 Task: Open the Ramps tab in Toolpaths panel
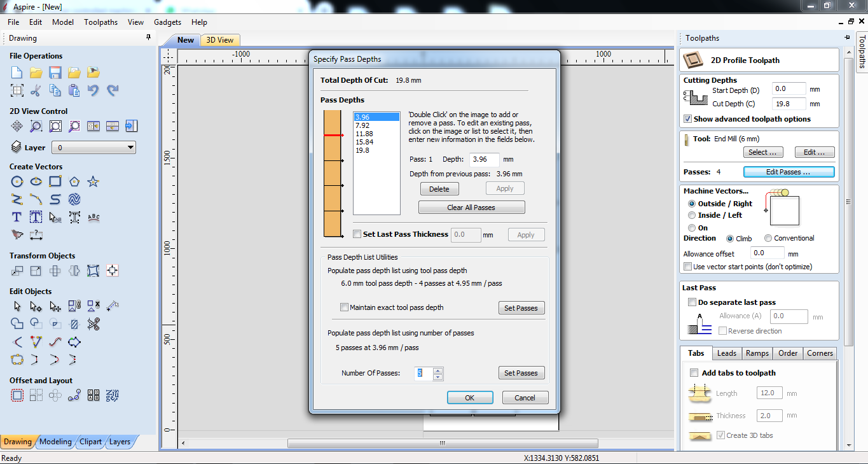tap(757, 353)
